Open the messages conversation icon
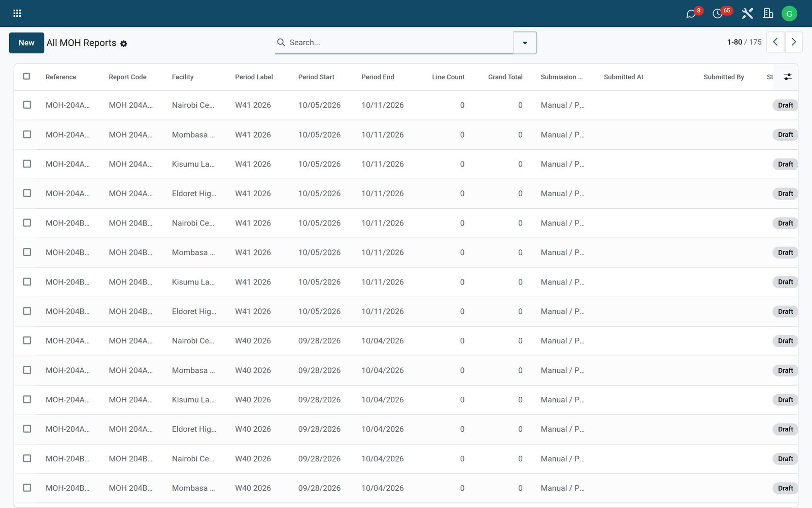 pos(691,14)
